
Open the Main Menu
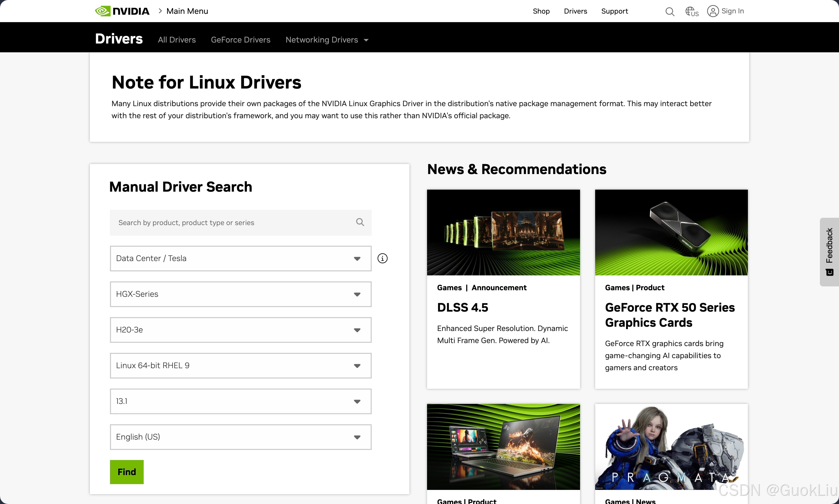[187, 11]
